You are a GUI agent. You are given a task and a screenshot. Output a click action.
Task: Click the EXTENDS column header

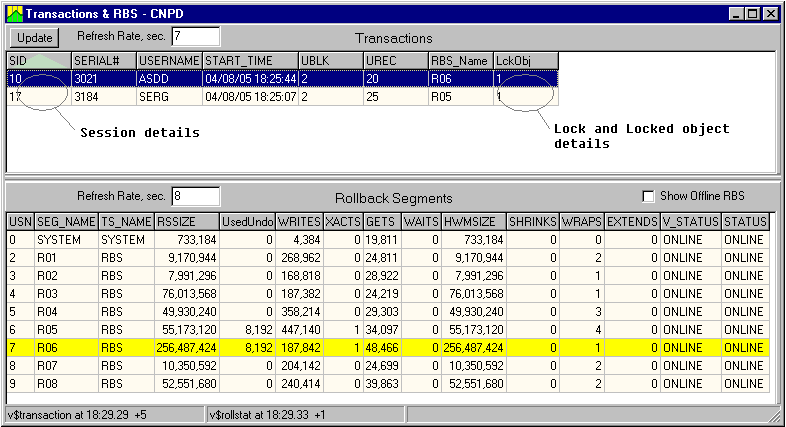[633, 222]
